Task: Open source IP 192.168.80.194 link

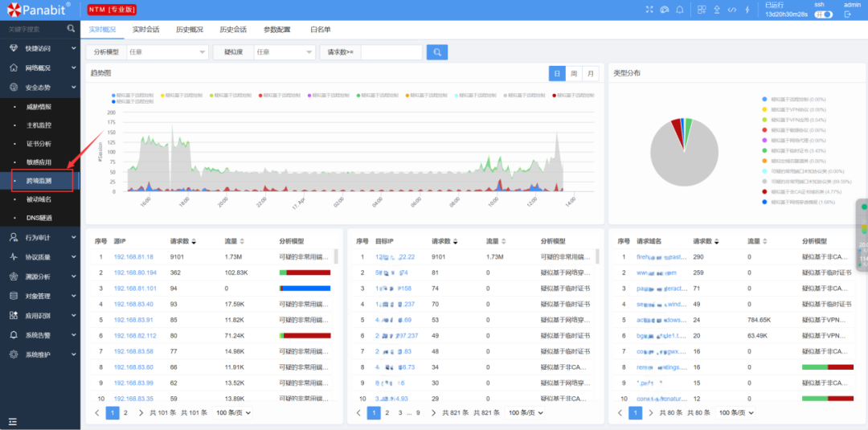Action: pos(135,272)
